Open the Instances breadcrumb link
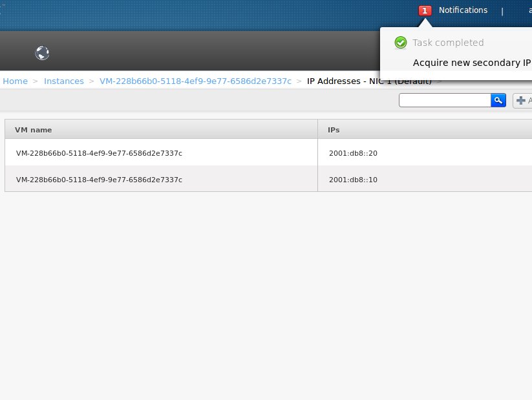This screenshot has height=400, width=532. tap(64, 81)
